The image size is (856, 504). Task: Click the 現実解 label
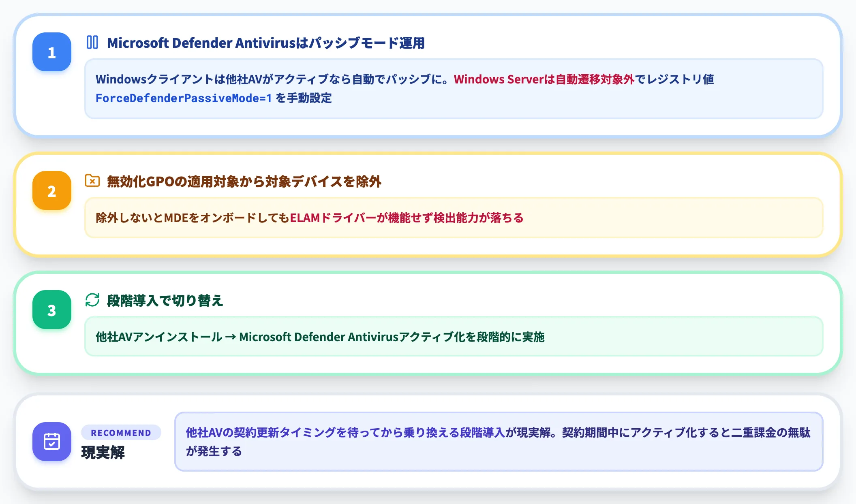pos(103,452)
